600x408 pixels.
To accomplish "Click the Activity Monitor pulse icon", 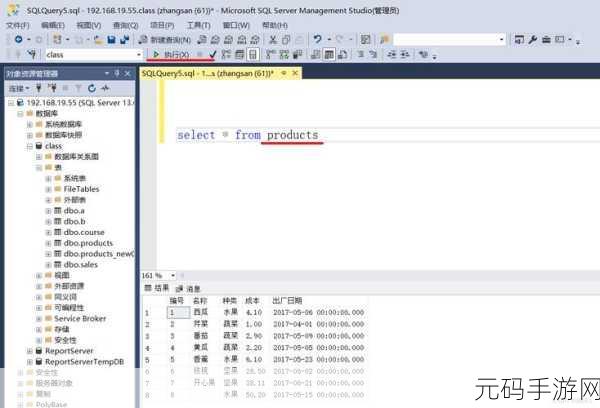I will point(105,88).
